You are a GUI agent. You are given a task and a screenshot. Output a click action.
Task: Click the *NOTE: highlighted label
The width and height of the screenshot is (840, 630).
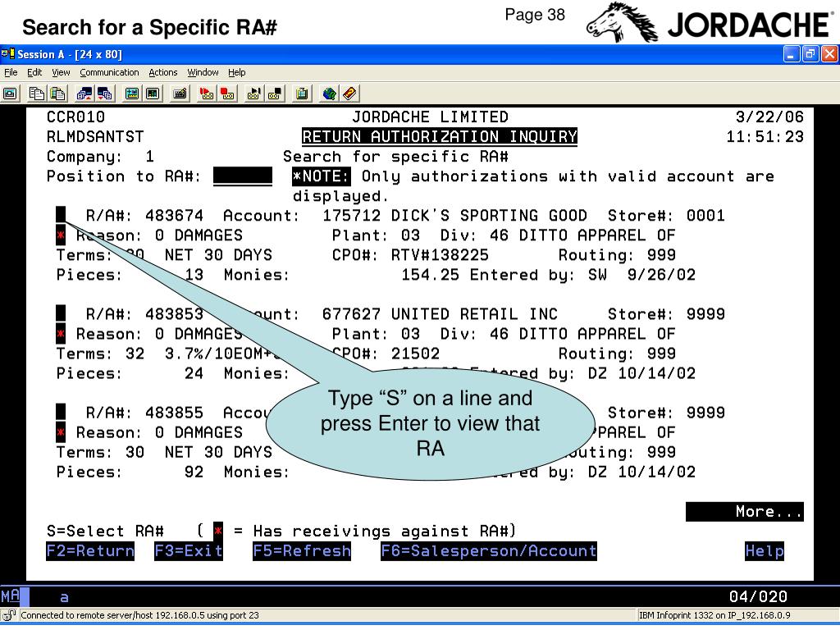click(322, 176)
